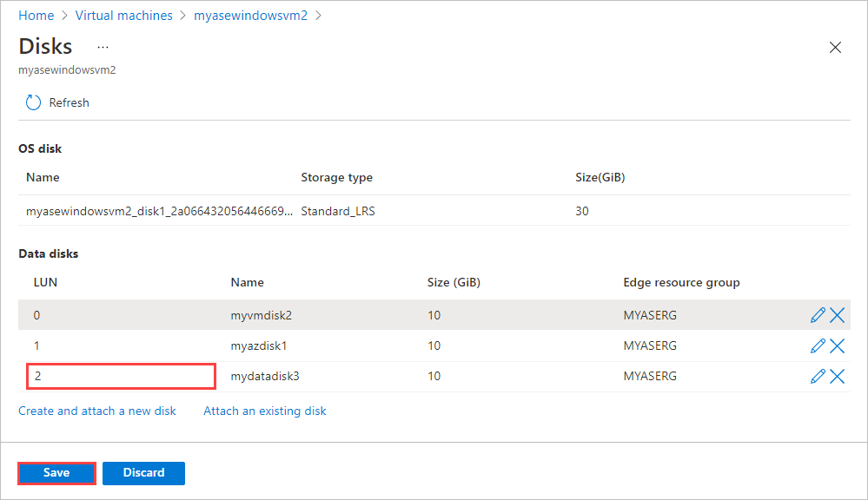Click the OS disk name myasewindowsvm2_disk1
The image size is (868, 500).
(x=159, y=211)
